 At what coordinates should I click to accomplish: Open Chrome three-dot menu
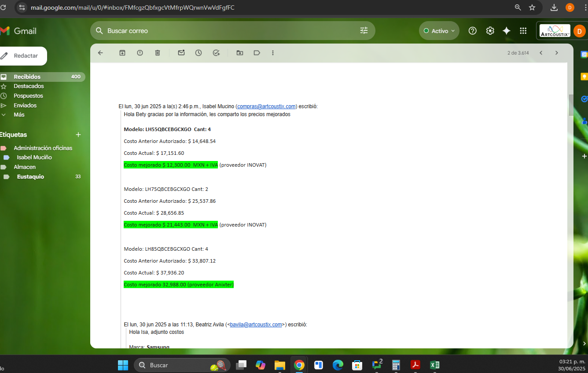(x=585, y=7)
